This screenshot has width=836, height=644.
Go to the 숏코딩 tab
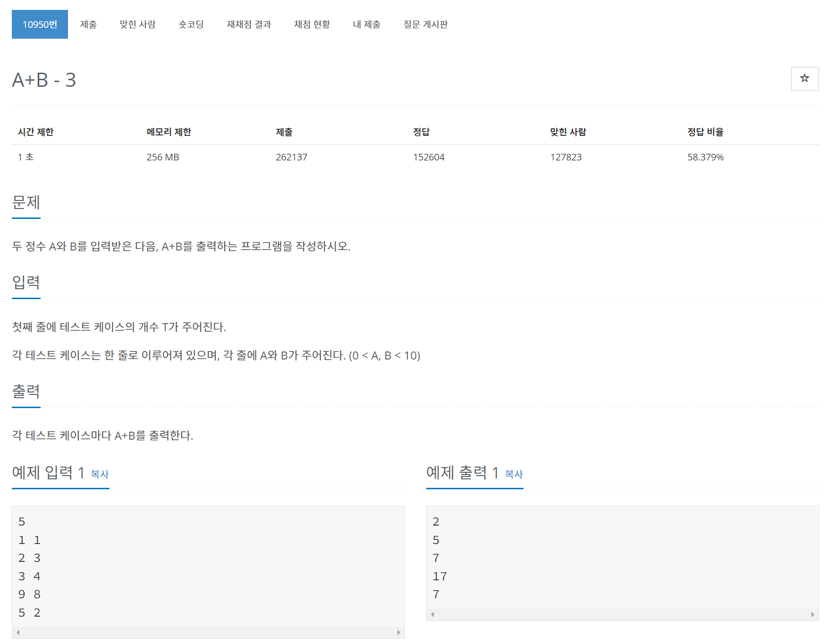tap(191, 24)
